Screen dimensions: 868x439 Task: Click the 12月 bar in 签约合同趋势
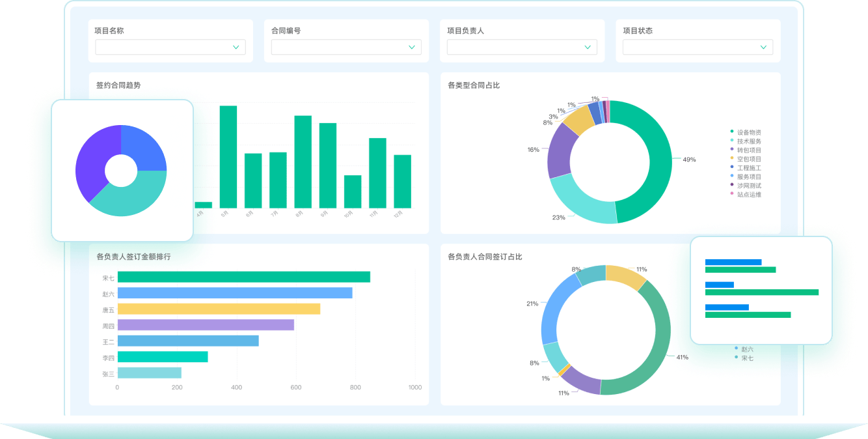(403, 182)
